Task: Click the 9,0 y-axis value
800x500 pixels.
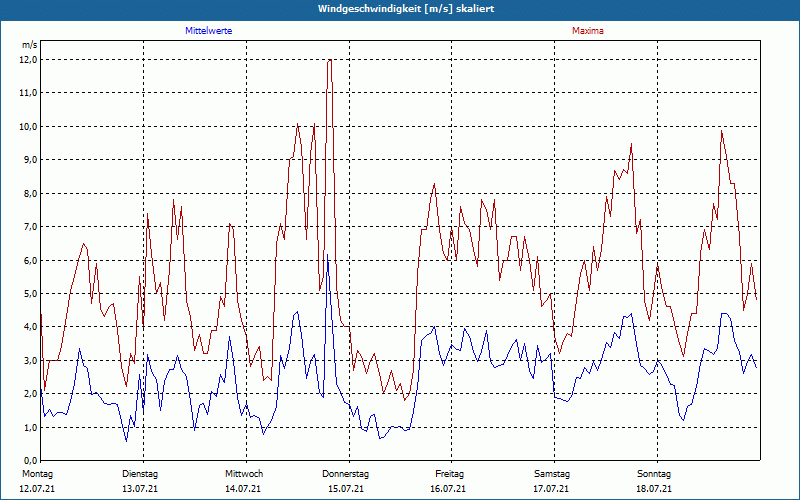Action: pos(31,160)
